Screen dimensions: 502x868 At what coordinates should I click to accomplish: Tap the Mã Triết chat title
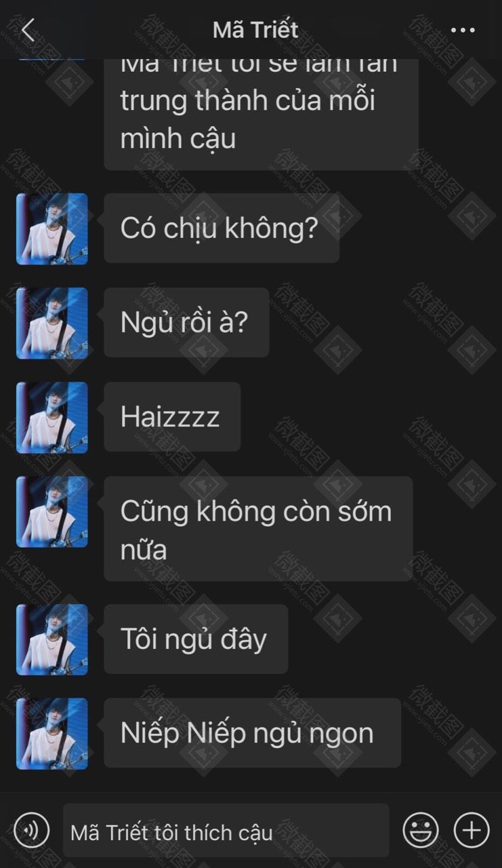255,30
